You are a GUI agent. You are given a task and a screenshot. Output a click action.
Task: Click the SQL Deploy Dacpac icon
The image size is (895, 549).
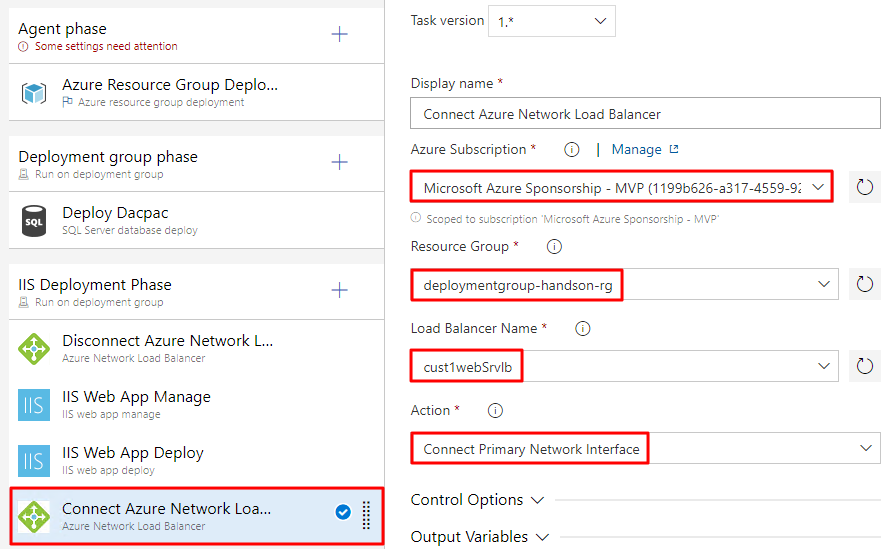[34, 221]
